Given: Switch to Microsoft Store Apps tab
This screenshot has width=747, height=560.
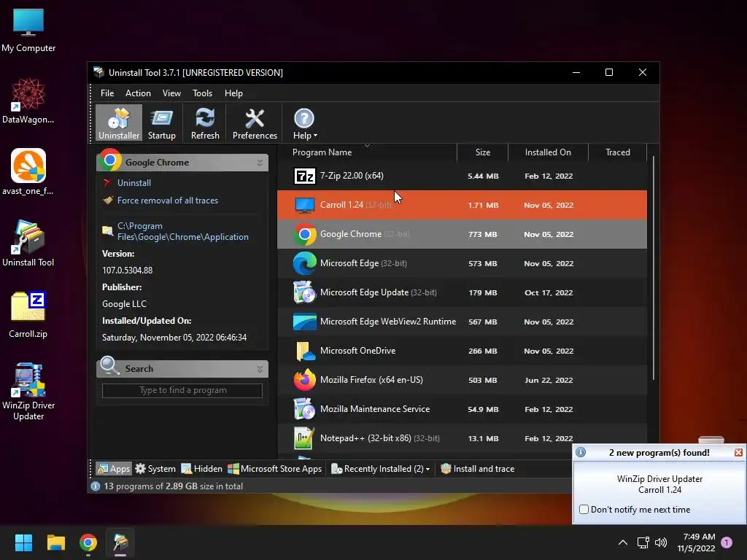Looking at the screenshot, I should pos(275,469).
